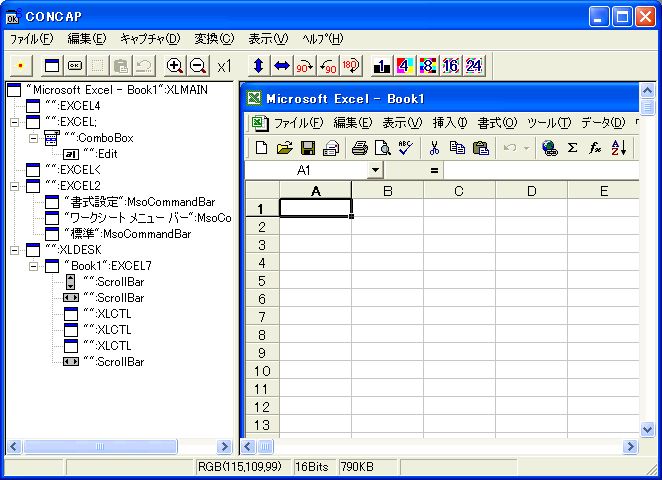The height and width of the screenshot is (480, 662).
Task: Convert to 16-bit color icon
Action: pyautogui.click(x=450, y=66)
